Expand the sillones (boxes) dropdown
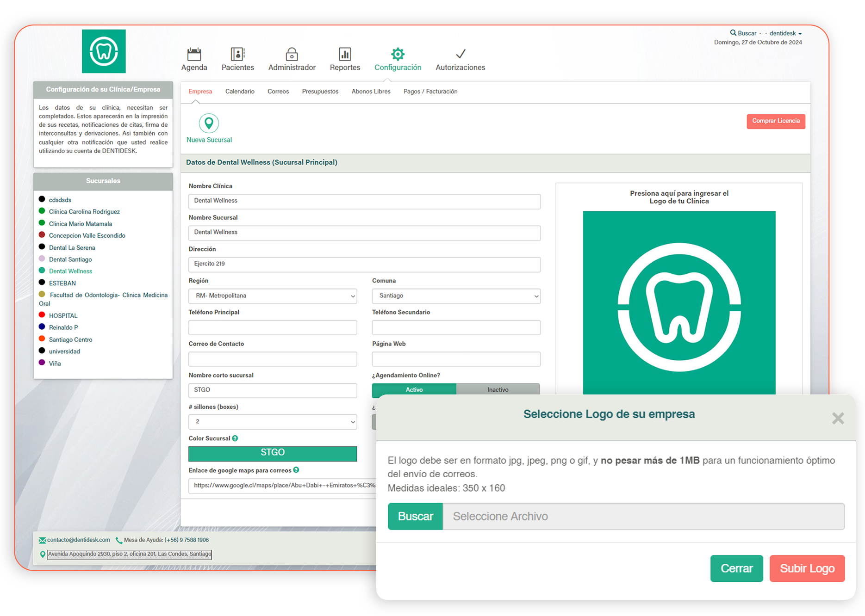This screenshot has height=616, width=865. [273, 422]
